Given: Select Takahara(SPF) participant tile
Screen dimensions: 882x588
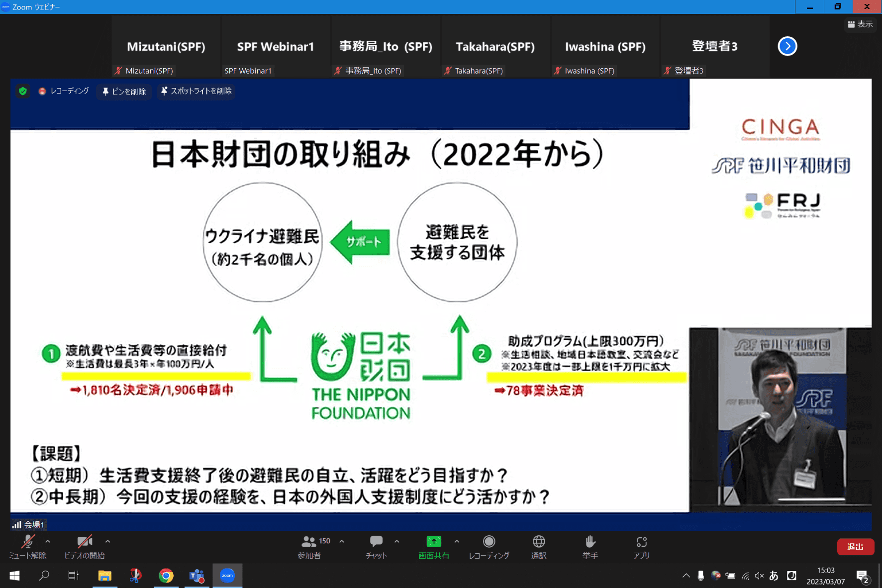Looking at the screenshot, I should point(495,46).
